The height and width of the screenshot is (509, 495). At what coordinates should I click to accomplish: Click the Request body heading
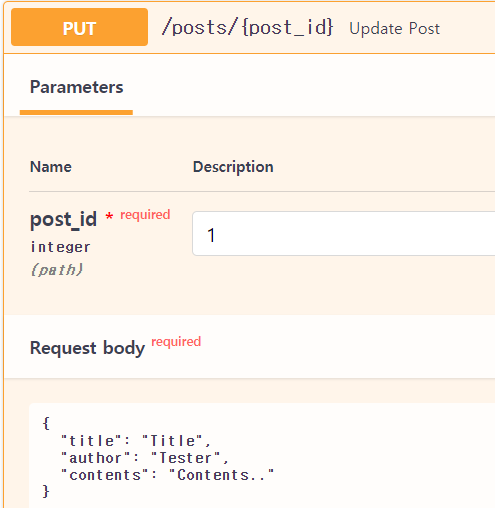tap(87, 348)
